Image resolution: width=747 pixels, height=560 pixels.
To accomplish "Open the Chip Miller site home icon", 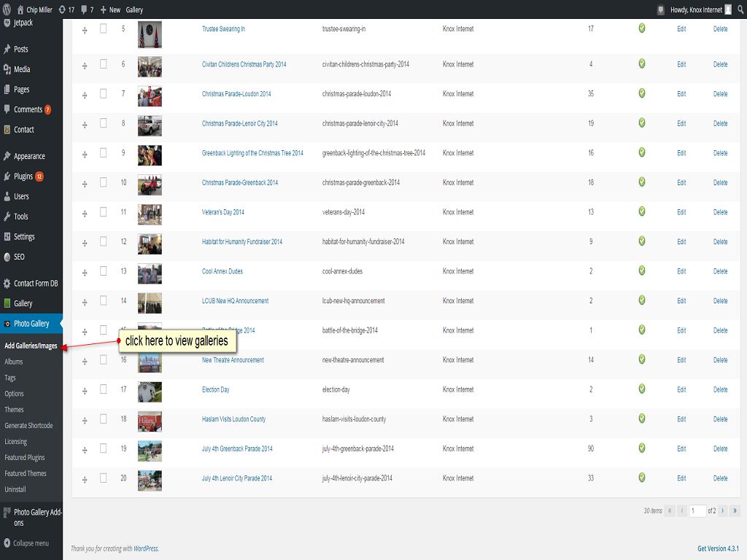I will tap(20, 9).
